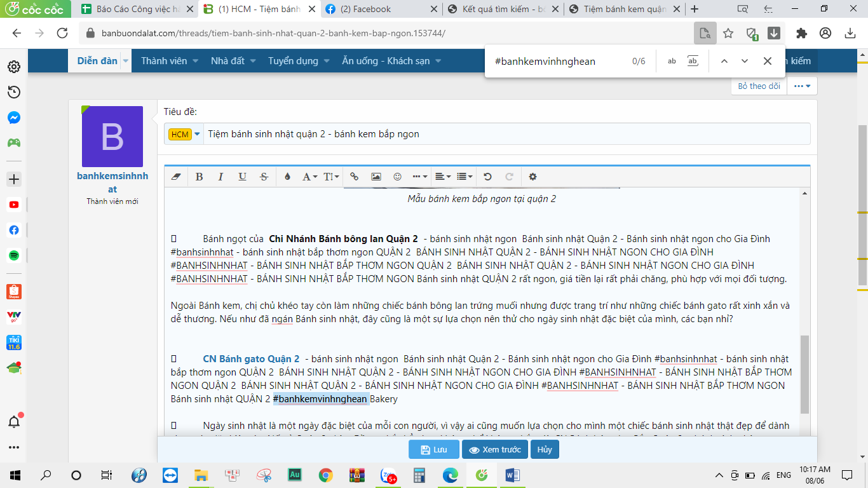The image size is (868, 488).
Task: Apply italic formatting in editor
Action: tap(220, 177)
